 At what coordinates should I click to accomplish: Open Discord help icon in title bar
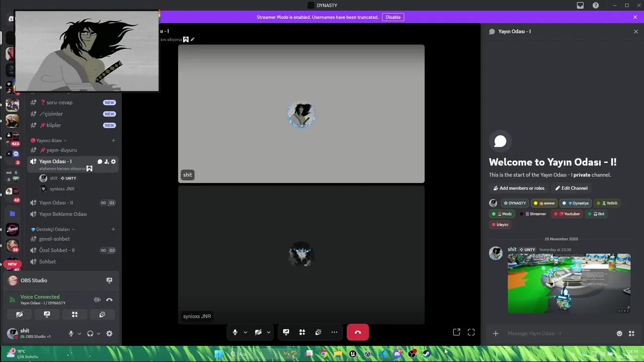596,6
